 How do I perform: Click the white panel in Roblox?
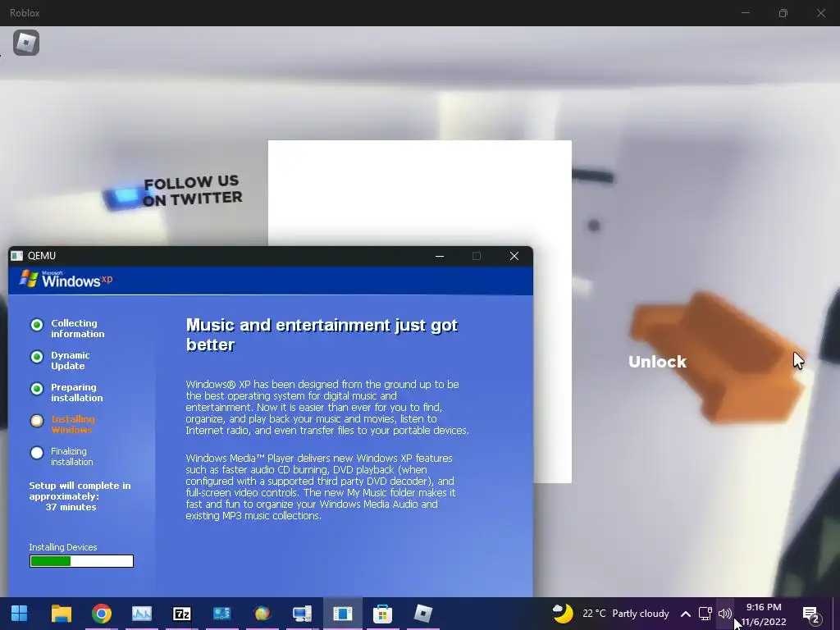pyautogui.click(x=419, y=193)
